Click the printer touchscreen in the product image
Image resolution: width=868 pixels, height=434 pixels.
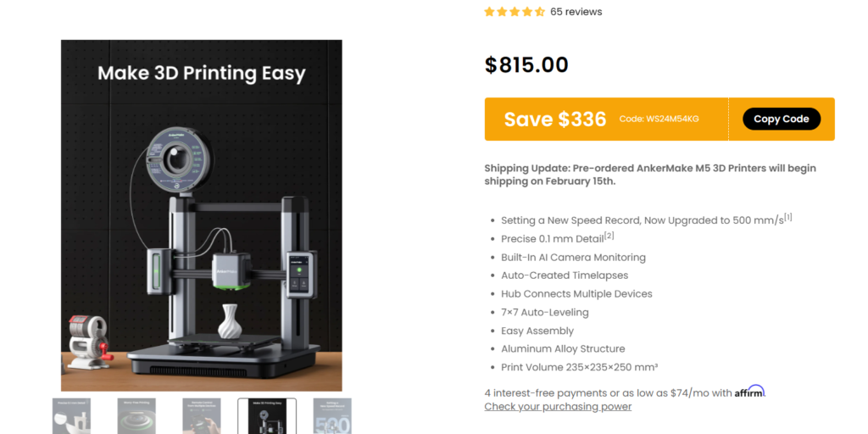[300, 275]
